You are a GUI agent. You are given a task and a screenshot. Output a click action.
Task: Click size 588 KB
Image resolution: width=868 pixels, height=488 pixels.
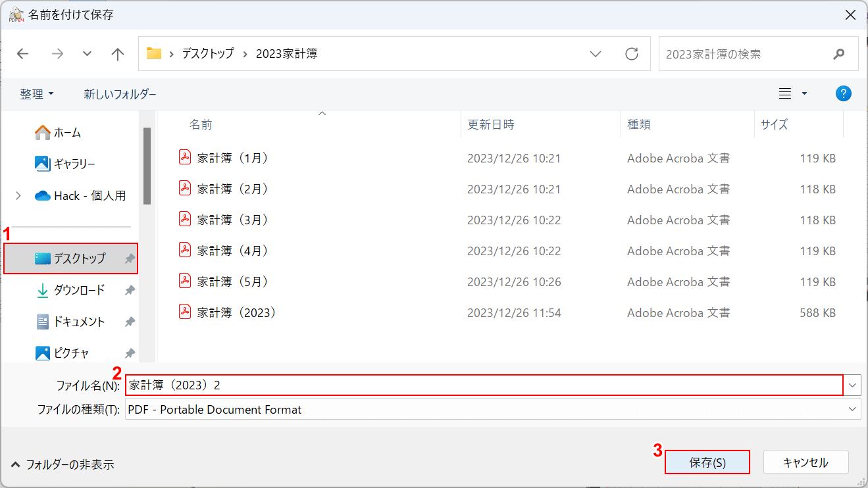coord(818,313)
